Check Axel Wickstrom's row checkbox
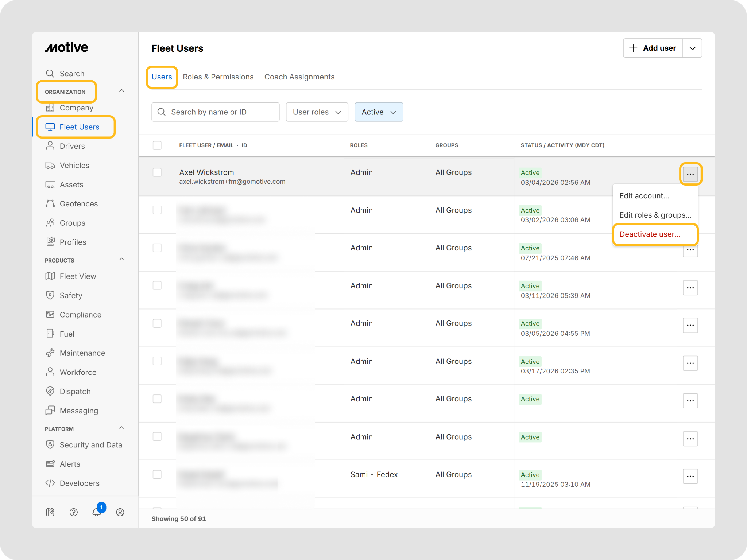The width and height of the screenshot is (747, 560). pos(157,172)
